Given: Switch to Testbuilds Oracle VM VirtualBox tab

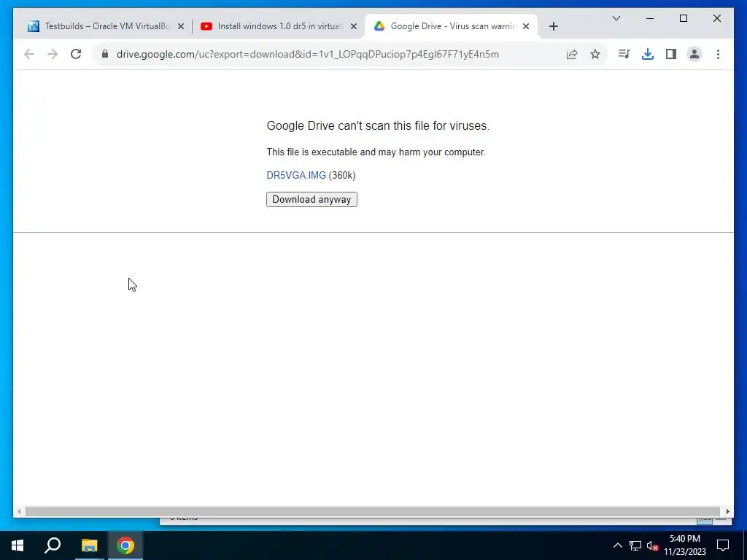Looking at the screenshot, I should (107, 26).
